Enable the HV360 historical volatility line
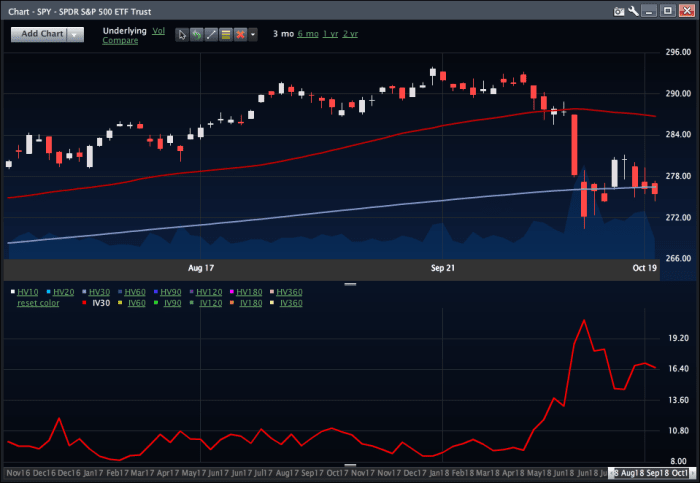700x483 pixels. (x=288, y=291)
